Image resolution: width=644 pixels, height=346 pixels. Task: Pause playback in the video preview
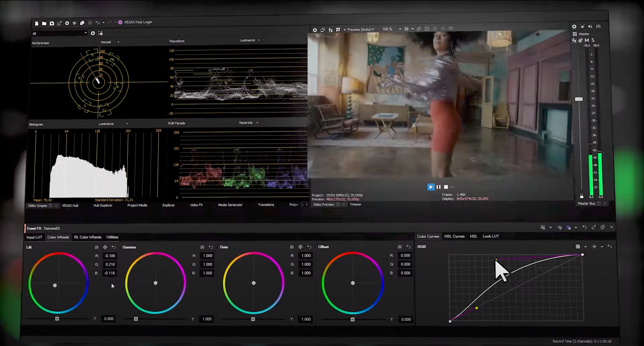[438, 187]
